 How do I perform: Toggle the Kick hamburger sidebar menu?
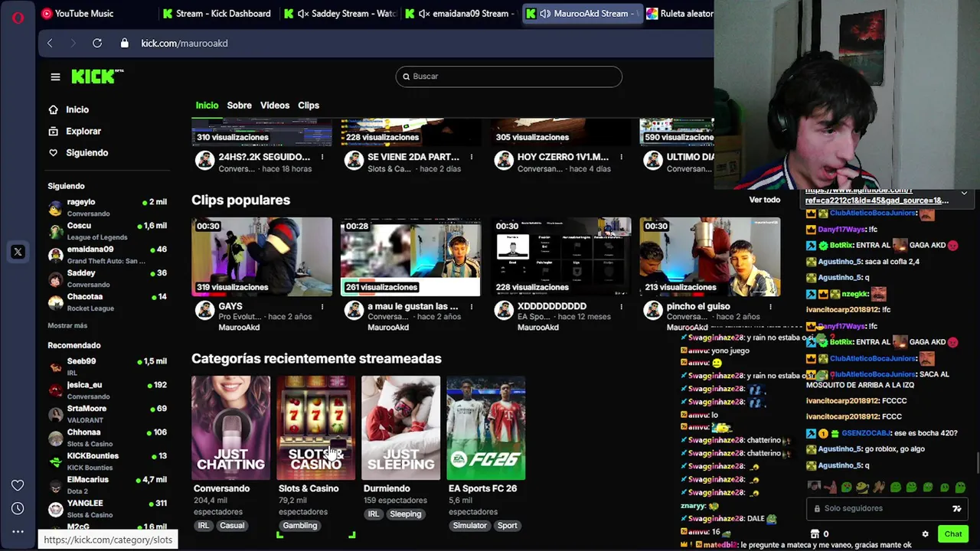tap(55, 77)
